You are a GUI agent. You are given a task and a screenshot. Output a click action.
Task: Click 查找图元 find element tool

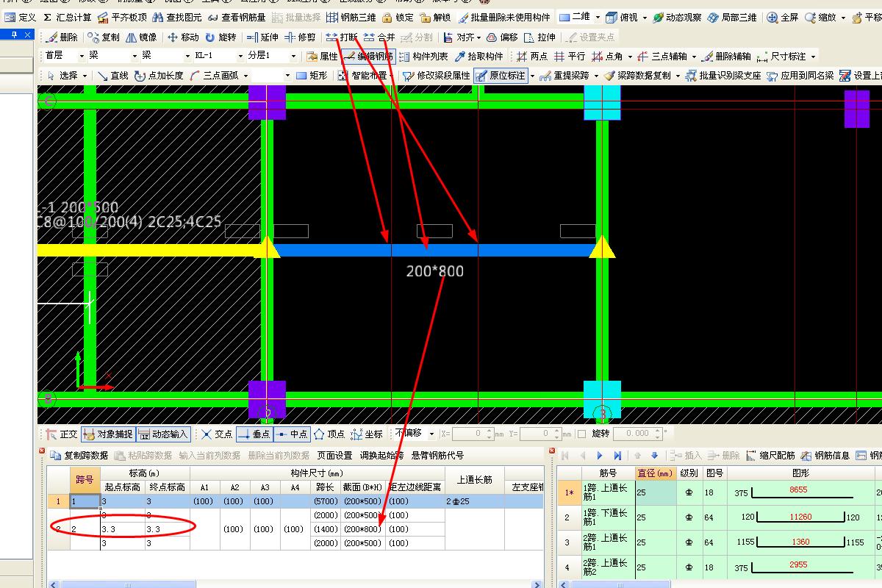[x=177, y=17]
